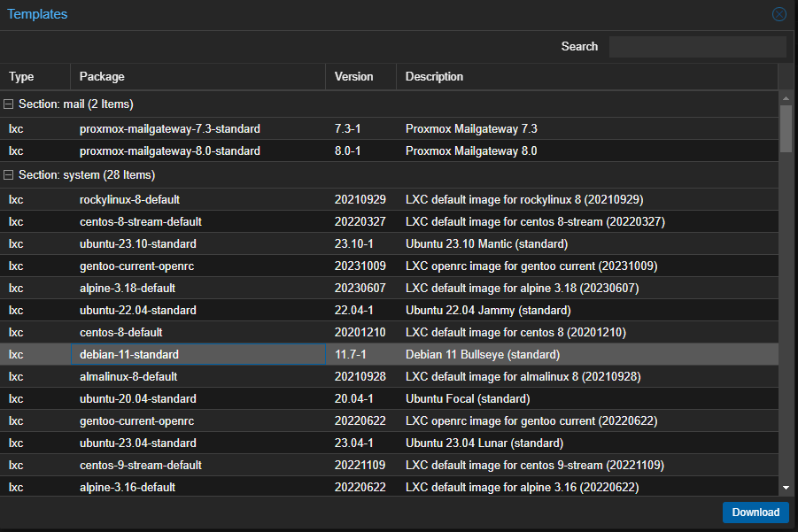Image resolution: width=798 pixels, height=532 pixels.
Task: Select ubuntu-22.04-standard template
Action: (x=389, y=310)
